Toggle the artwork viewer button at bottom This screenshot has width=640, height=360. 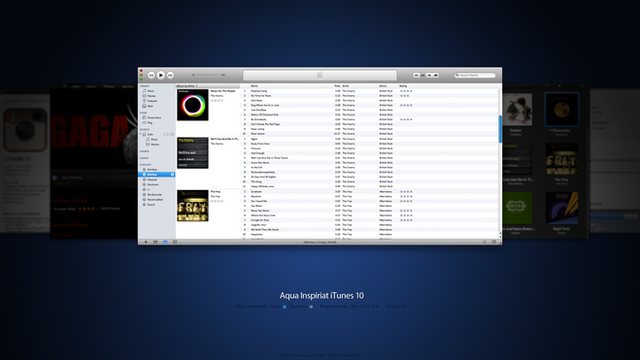[x=175, y=242]
